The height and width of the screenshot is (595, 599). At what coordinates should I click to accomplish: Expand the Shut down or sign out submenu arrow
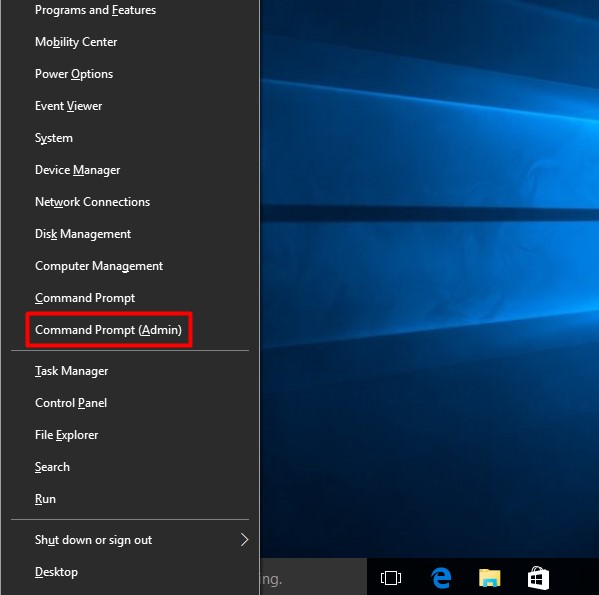pos(244,539)
